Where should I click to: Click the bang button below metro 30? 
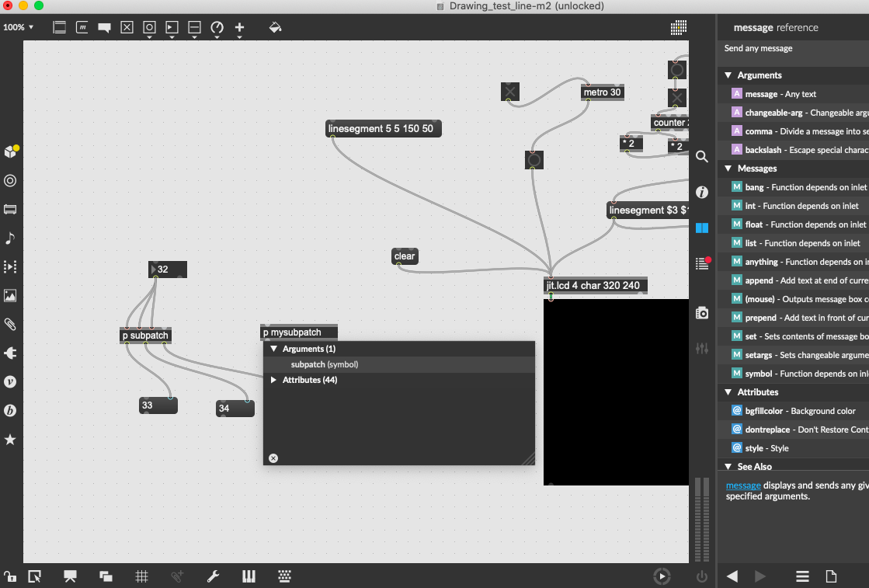coord(534,160)
